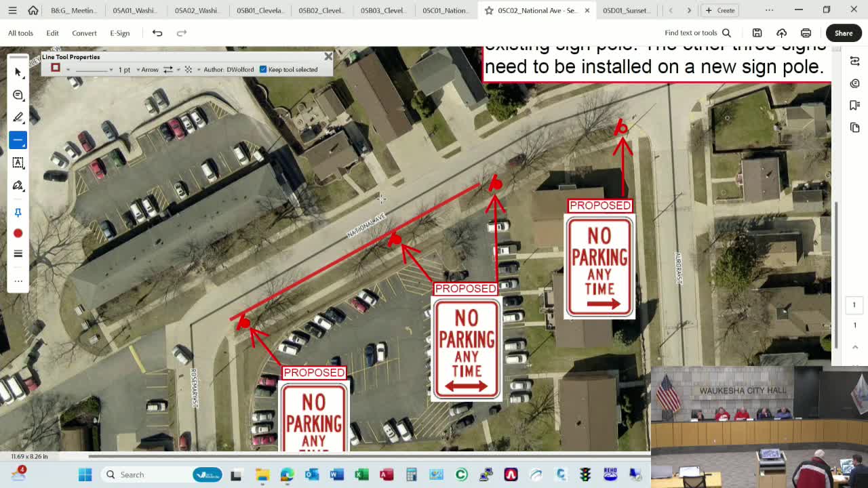Select the Draw freehand pencil tool
The height and width of the screenshot is (488, 868).
pos(18,117)
